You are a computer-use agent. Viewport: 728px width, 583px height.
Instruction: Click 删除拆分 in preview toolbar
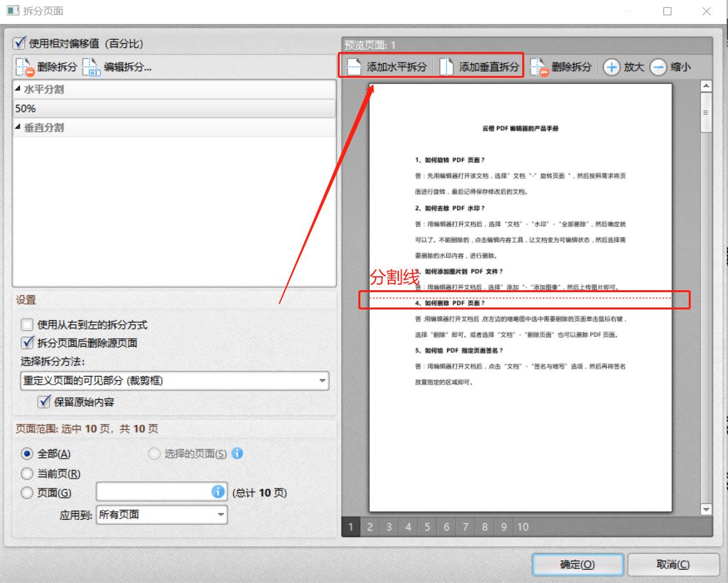[561, 67]
